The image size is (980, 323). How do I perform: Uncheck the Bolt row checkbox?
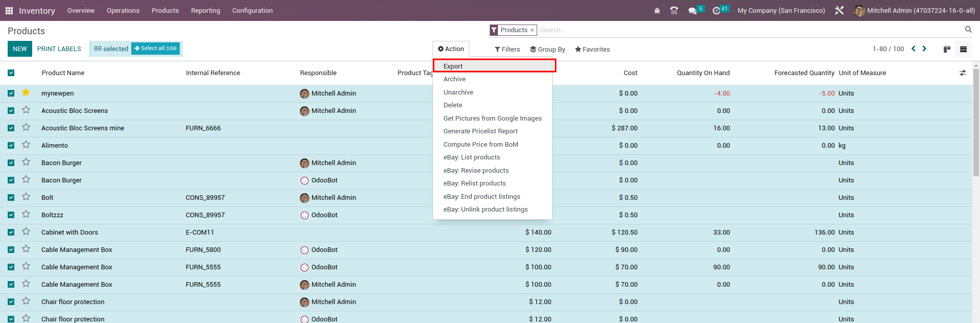(11, 198)
